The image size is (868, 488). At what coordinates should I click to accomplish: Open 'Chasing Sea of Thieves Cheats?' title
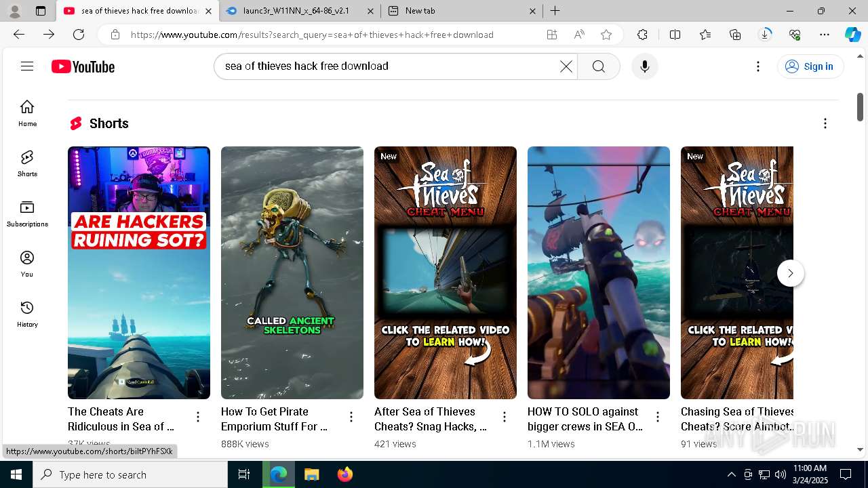click(737, 419)
